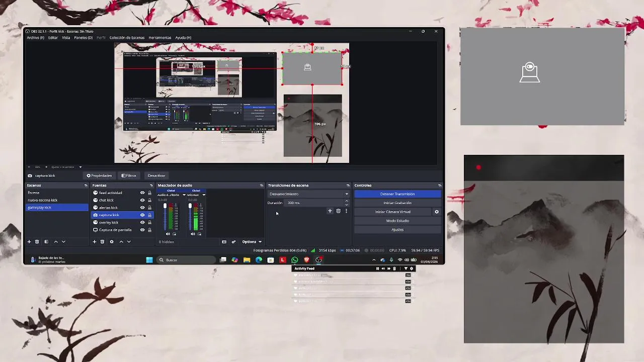Unlock the captura kick source

click(x=149, y=215)
